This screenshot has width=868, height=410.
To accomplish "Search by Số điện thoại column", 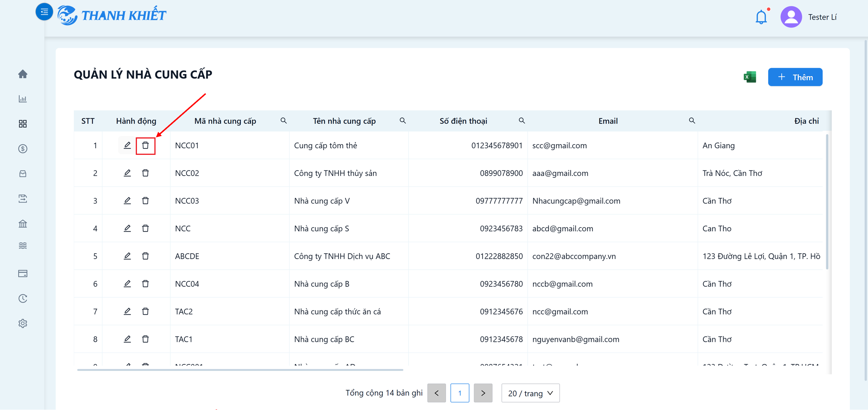I will (x=522, y=121).
